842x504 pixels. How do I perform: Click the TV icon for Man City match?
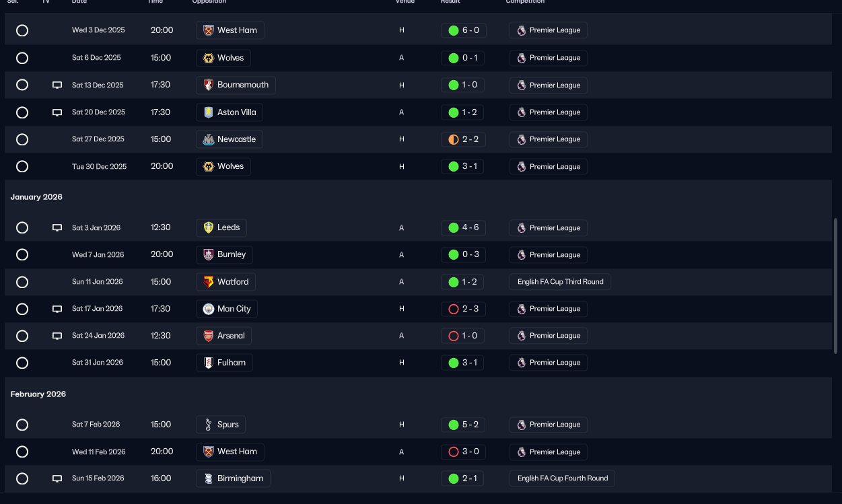click(x=57, y=309)
